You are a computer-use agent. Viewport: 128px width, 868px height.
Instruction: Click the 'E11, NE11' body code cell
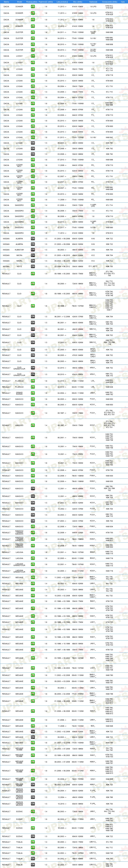click(x=93, y=266)
